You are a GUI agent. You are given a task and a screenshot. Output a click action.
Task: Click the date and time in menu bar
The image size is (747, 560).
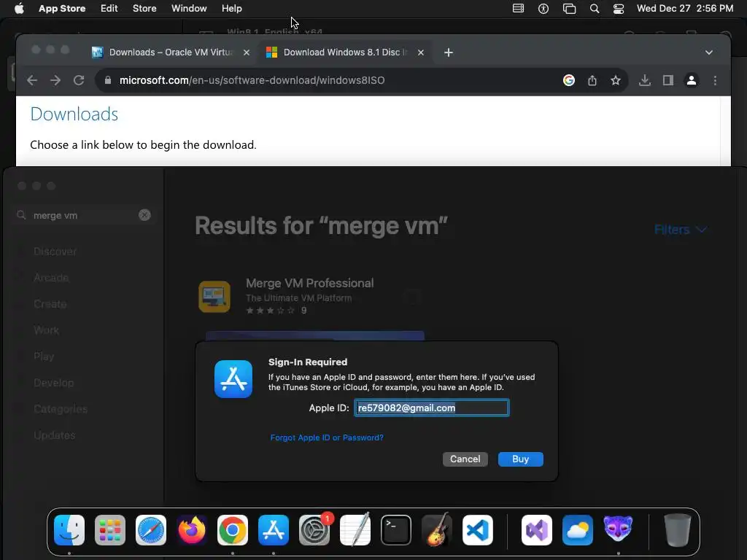tap(684, 9)
